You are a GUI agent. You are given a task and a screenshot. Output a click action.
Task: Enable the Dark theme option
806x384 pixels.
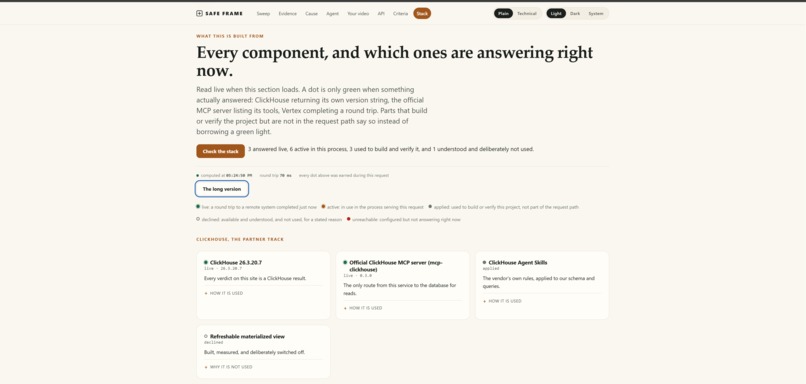click(575, 13)
